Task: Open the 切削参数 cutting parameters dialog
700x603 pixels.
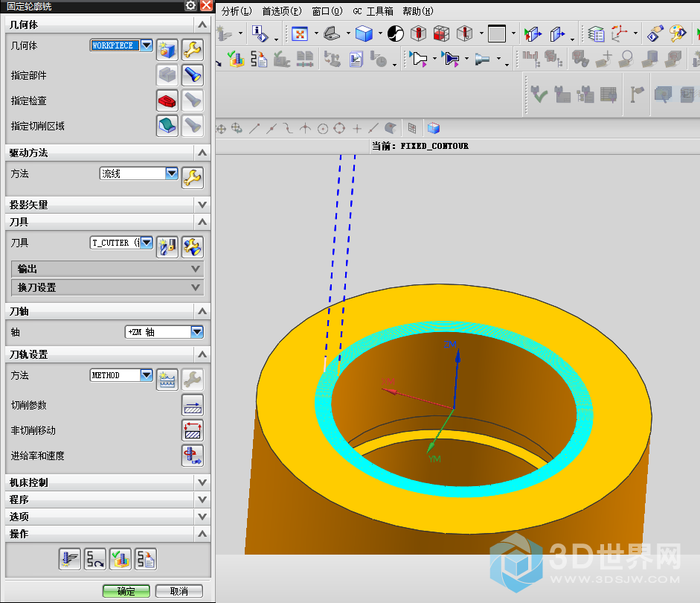Action: pos(193,405)
